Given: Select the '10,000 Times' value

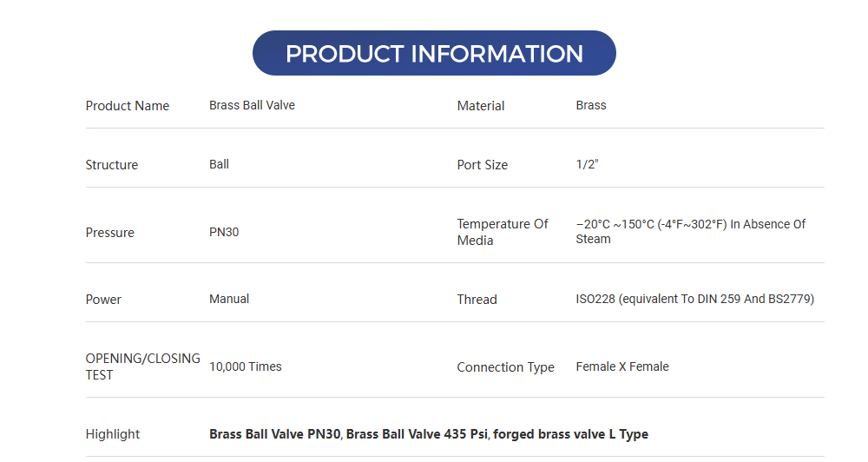Looking at the screenshot, I should (246, 366).
